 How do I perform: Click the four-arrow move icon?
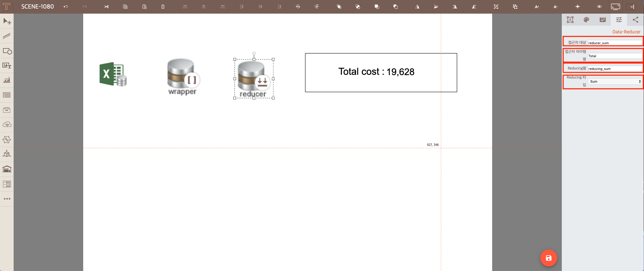[x=577, y=7]
